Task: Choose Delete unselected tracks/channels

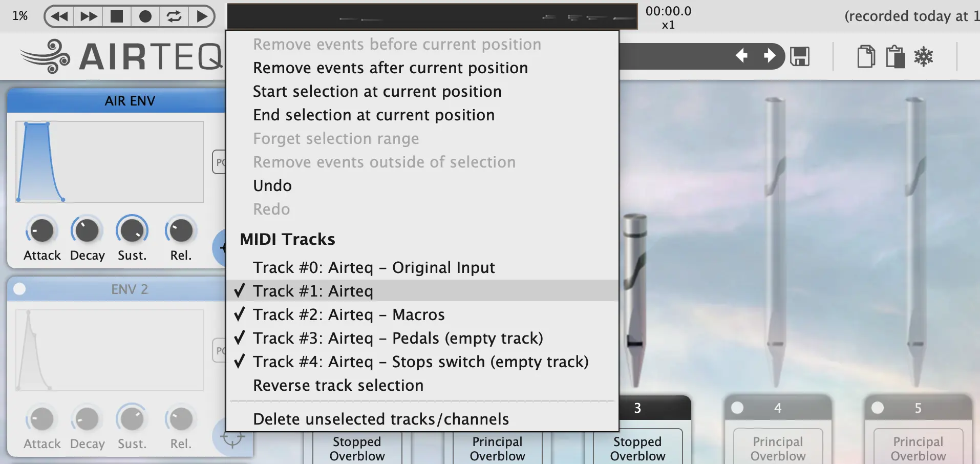Action: pos(422,419)
